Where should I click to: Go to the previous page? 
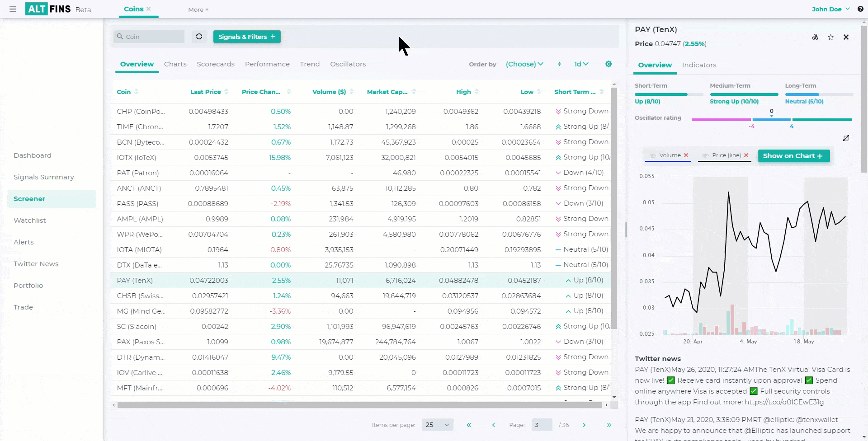493,425
